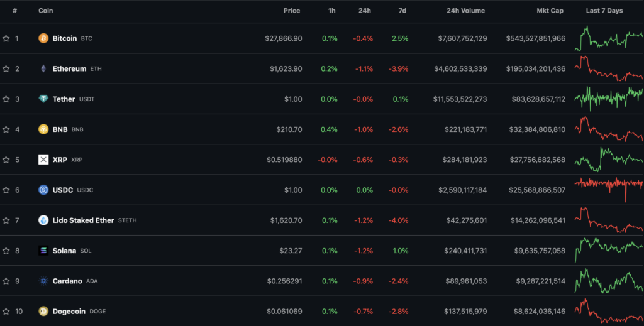The height and width of the screenshot is (326, 644).
Task: Toggle favorite star for Bitcoin
Action: pos(6,38)
